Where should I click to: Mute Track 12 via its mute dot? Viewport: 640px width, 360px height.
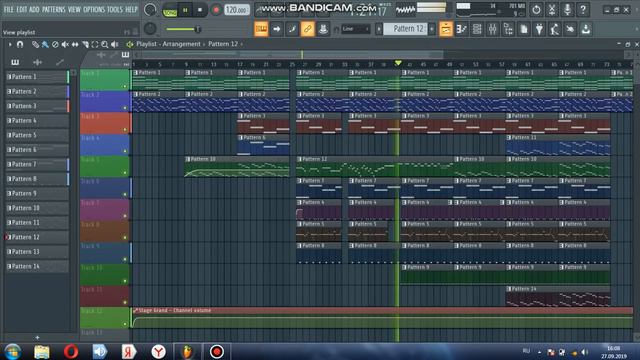click(125, 324)
